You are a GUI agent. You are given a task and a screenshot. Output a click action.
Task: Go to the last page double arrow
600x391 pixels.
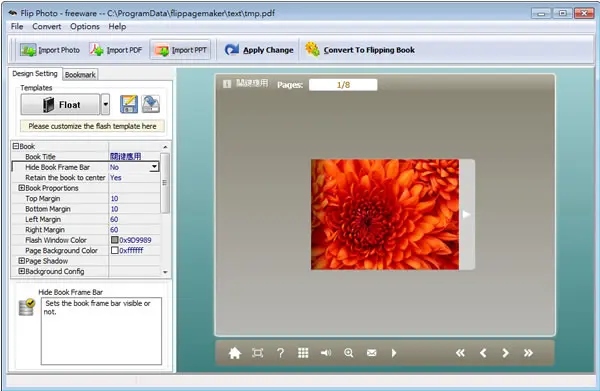click(x=528, y=353)
